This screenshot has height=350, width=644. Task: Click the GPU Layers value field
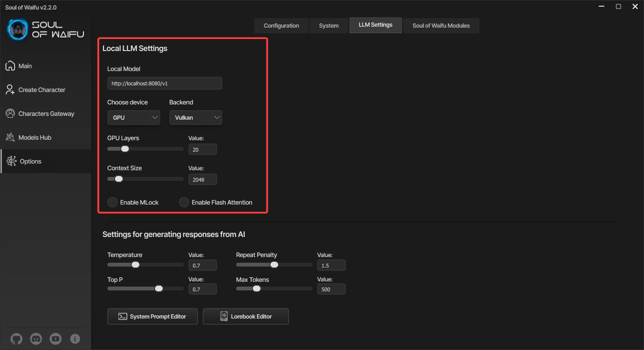coord(203,149)
